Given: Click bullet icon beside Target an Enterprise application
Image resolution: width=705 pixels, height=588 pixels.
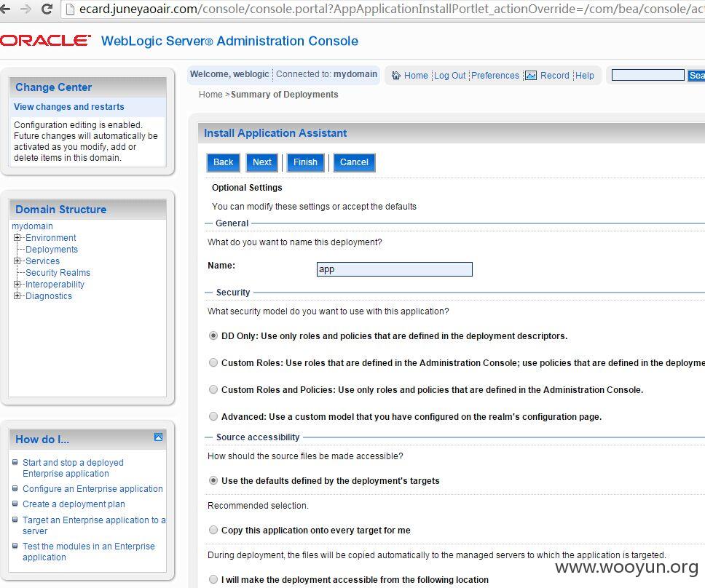Looking at the screenshot, I should (x=15, y=520).
